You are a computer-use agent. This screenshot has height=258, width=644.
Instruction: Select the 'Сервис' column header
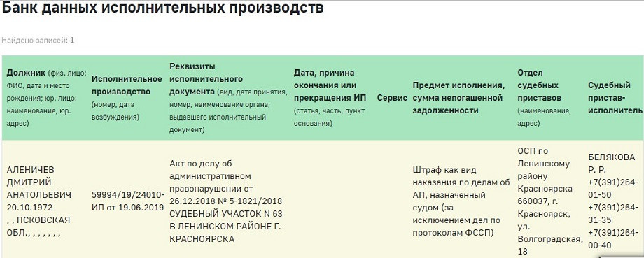pyautogui.click(x=392, y=98)
